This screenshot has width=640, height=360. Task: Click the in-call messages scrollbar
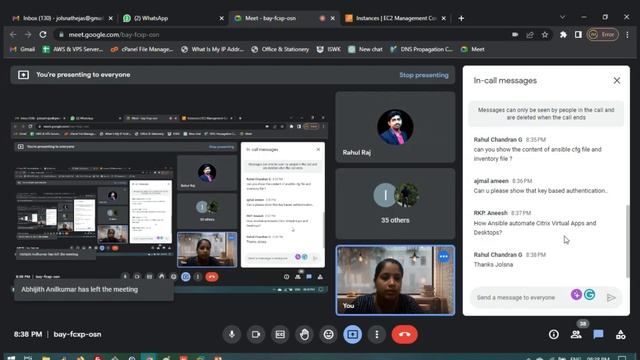628,241
